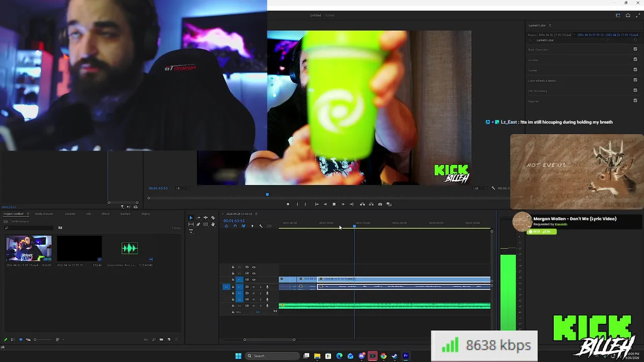This screenshot has height=362, width=644.
Task: Select the Rectangle tool
Action: click(205, 224)
